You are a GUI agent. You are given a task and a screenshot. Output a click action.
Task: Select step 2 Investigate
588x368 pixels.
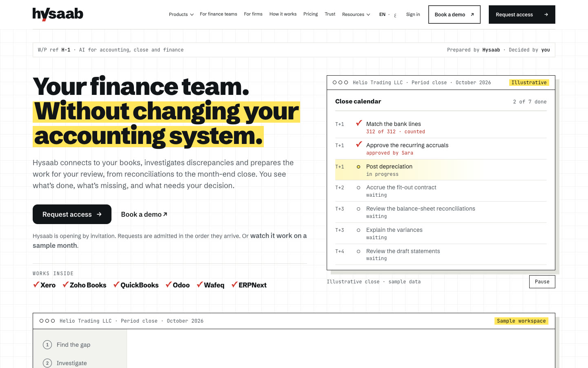click(x=65, y=363)
